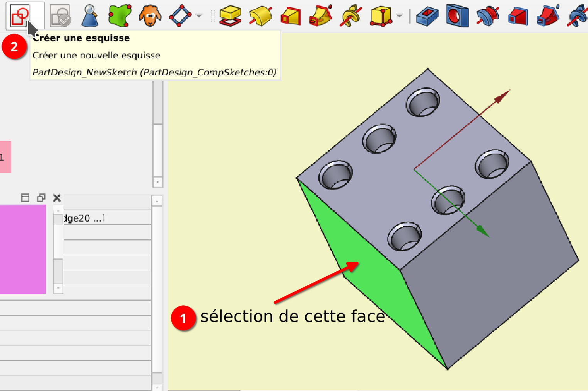Select the Subtractive loft tool
Viewport: 588px width, 391px height.
tap(518, 16)
